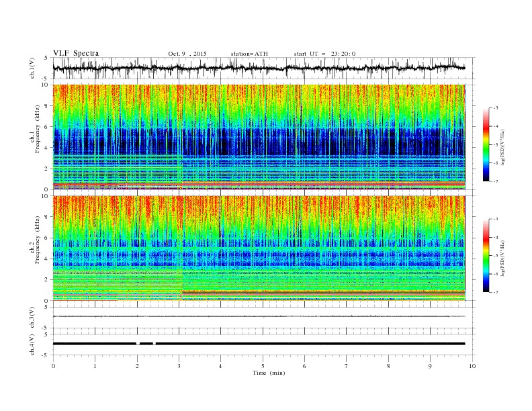The width and height of the screenshot is (532, 411).
Task: Click the "2" kHz tick of ch.1 spectrogram
Action: click(47, 169)
